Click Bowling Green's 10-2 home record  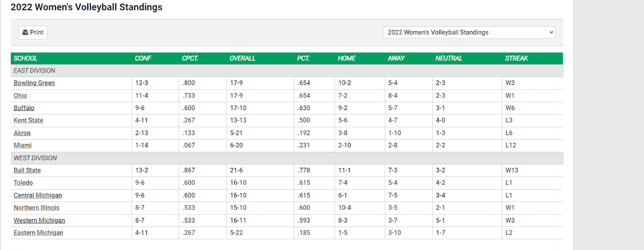click(x=345, y=83)
